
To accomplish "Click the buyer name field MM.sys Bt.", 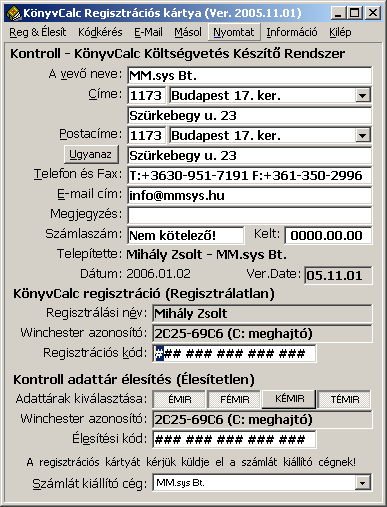I will tap(249, 75).
